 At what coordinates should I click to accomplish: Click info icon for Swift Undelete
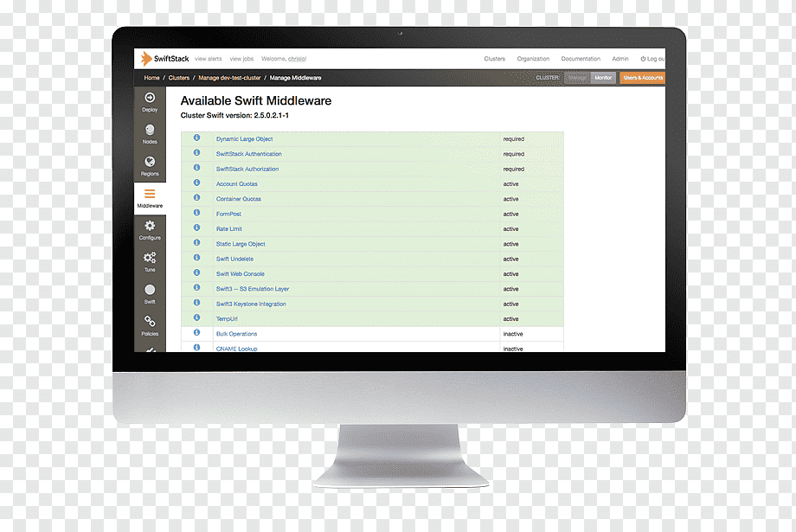click(x=197, y=258)
